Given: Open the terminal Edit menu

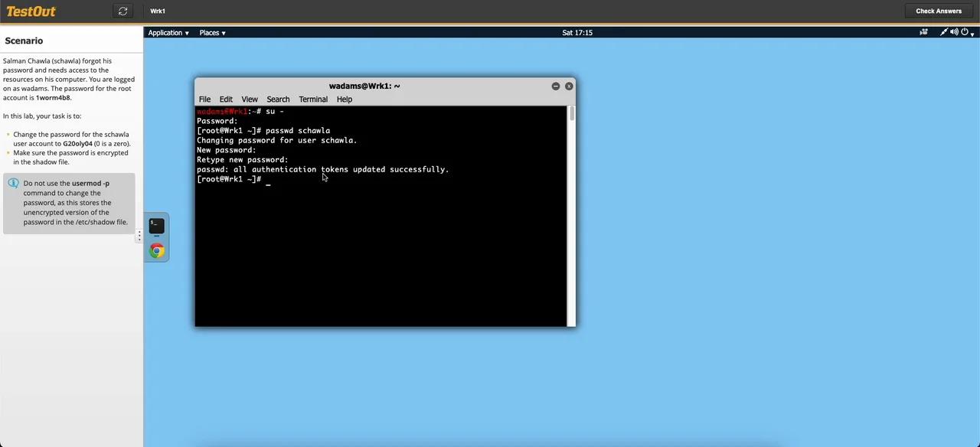Looking at the screenshot, I should (x=226, y=100).
